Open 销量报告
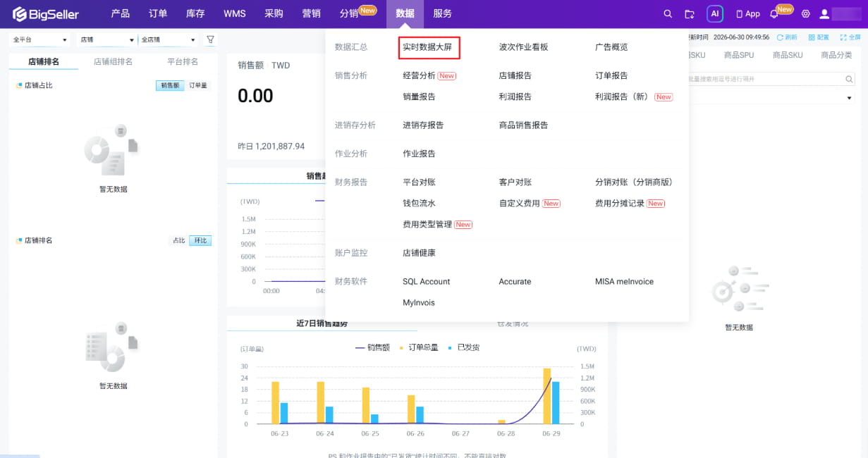This screenshot has height=458, width=868. (420, 97)
